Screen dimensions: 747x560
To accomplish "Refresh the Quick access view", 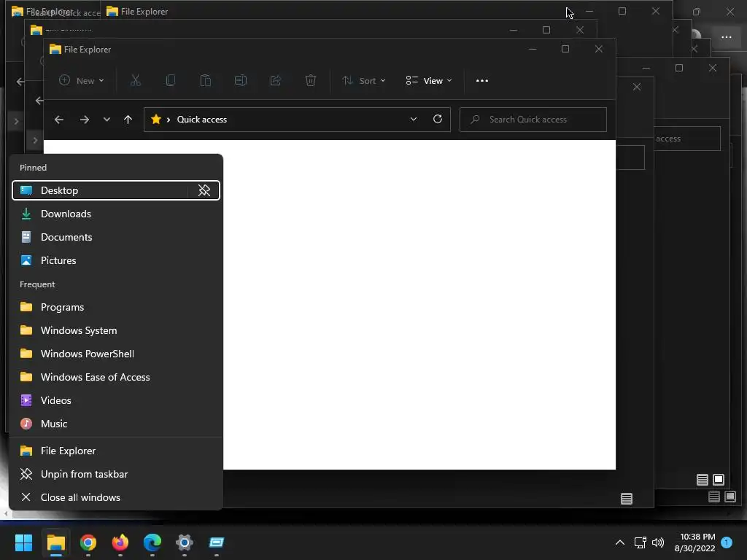I will pyautogui.click(x=438, y=119).
